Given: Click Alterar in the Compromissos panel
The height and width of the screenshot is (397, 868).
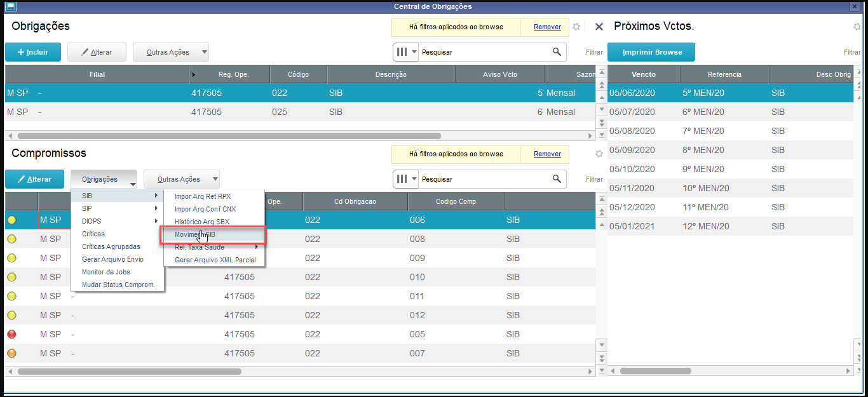Looking at the screenshot, I should (34, 179).
